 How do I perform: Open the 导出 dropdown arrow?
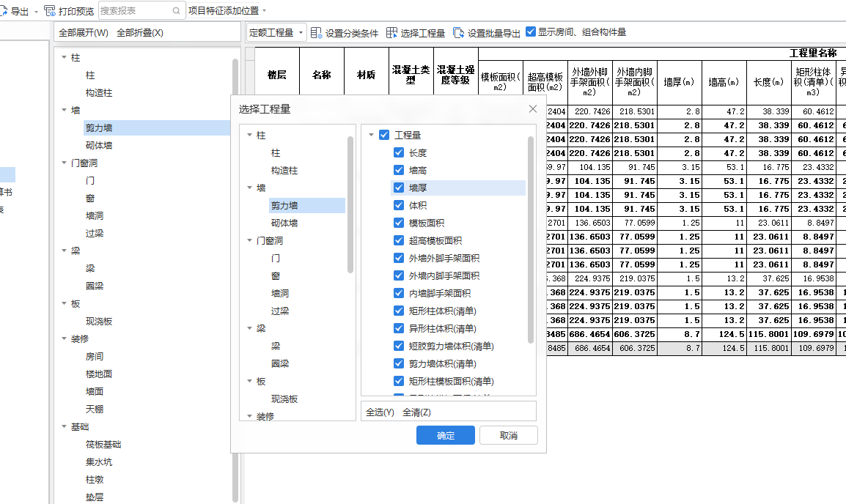[x=36, y=11]
